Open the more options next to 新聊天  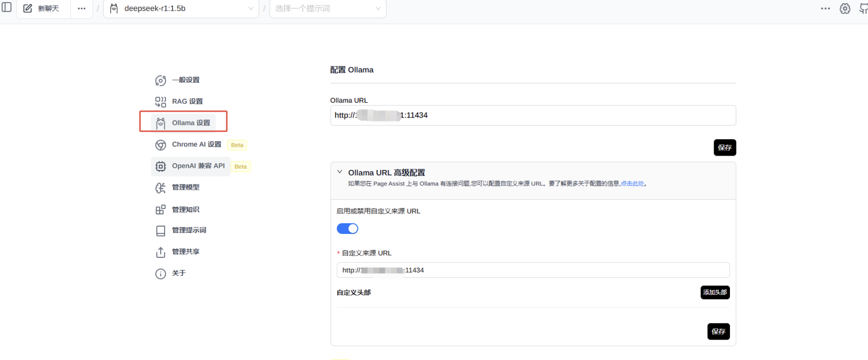click(81, 9)
